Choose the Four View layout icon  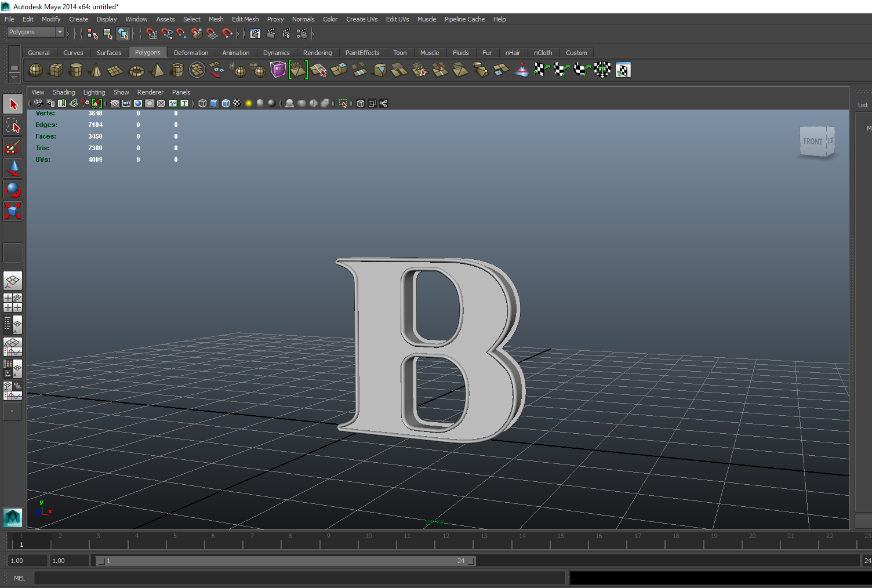point(13,303)
